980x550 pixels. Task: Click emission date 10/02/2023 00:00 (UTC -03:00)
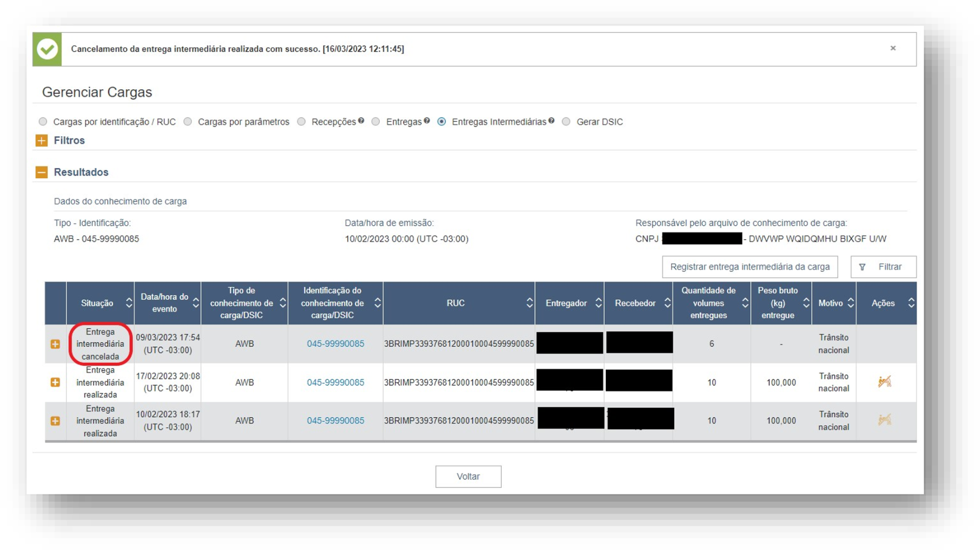[406, 238]
